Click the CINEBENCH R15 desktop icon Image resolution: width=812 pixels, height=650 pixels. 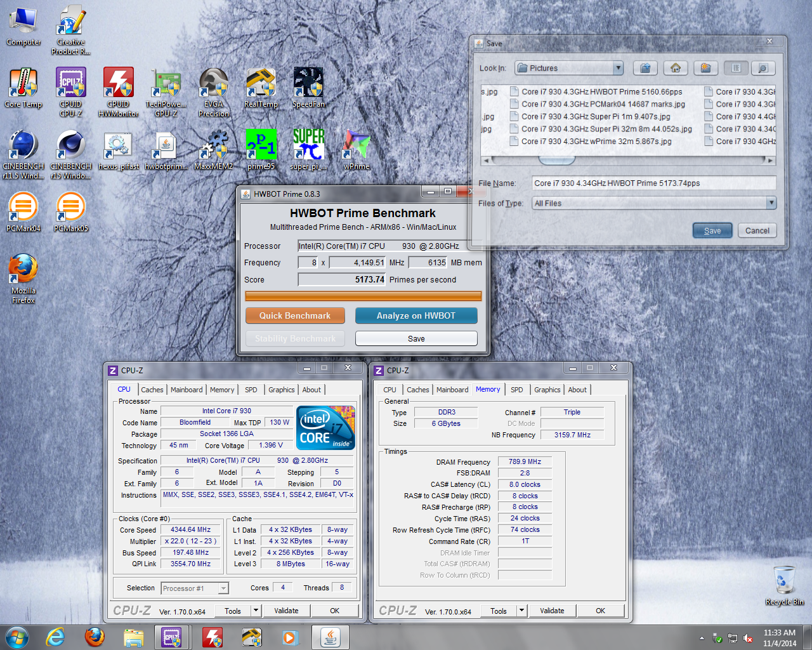tap(71, 154)
